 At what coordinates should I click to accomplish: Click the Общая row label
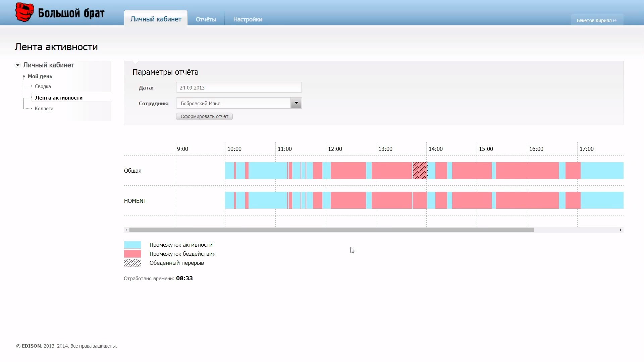pyautogui.click(x=133, y=171)
